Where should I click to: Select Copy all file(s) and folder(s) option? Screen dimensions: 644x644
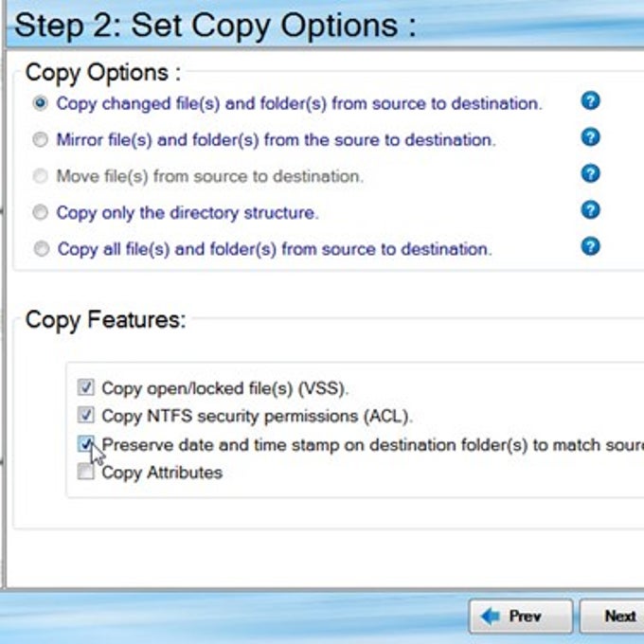click(41, 249)
